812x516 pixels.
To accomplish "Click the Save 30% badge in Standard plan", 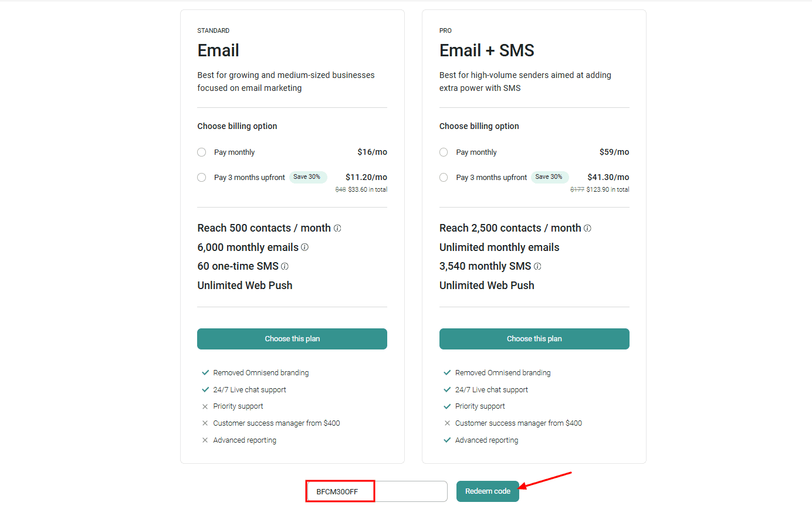I will [307, 177].
